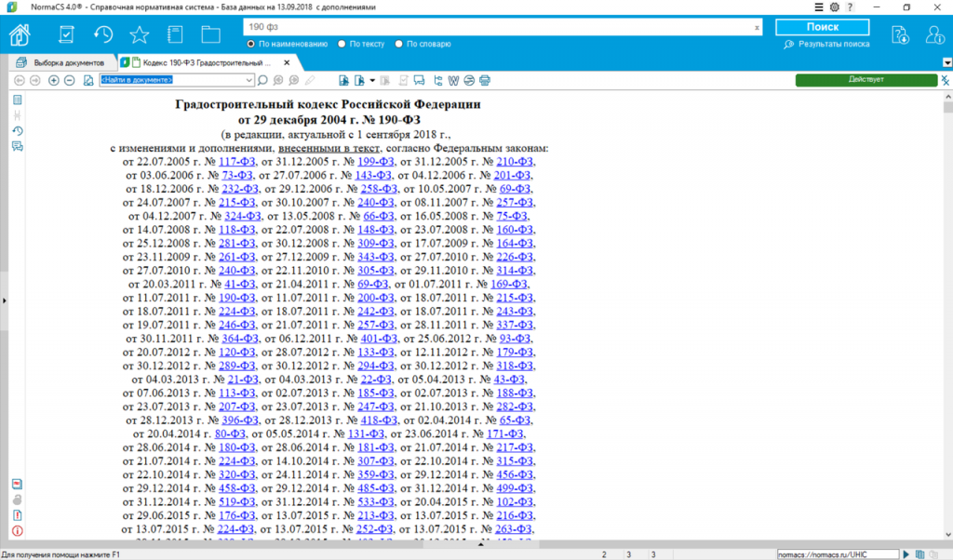Open the 499-ФЗ law link
This screenshot has width=953, height=560.
point(515,488)
